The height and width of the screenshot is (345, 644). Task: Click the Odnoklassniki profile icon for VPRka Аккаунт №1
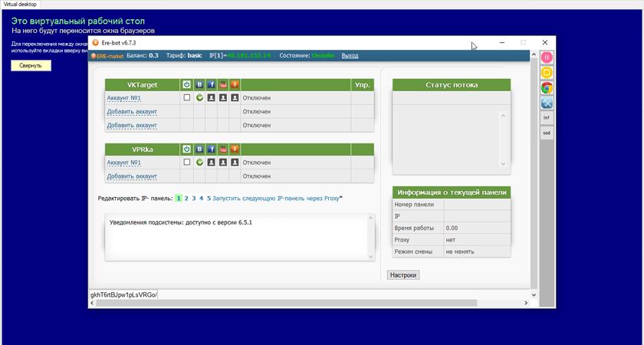[235, 163]
